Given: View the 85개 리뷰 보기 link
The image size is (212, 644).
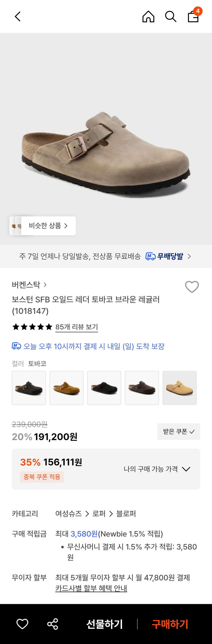Looking at the screenshot, I should click(x=76, y=327).
